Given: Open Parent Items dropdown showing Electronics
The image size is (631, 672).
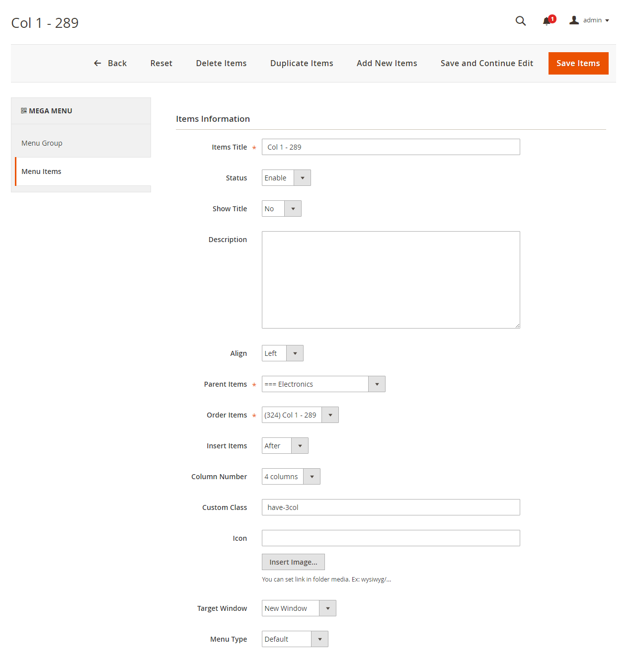Looking at the screenshot, I should pyautogui.click(x=323, y=384).
